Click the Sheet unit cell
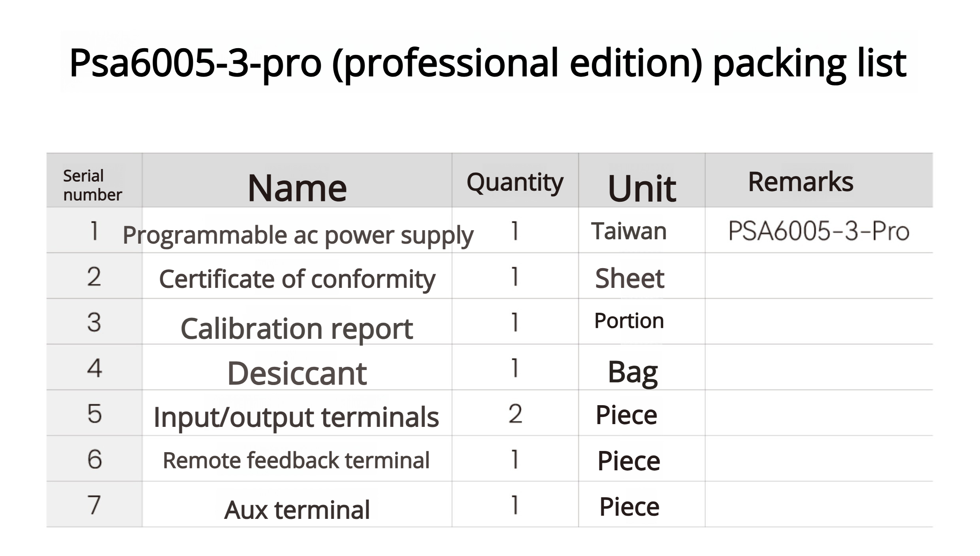The width and height of the screenshot is (980, 556). click(x=629, y=278)
